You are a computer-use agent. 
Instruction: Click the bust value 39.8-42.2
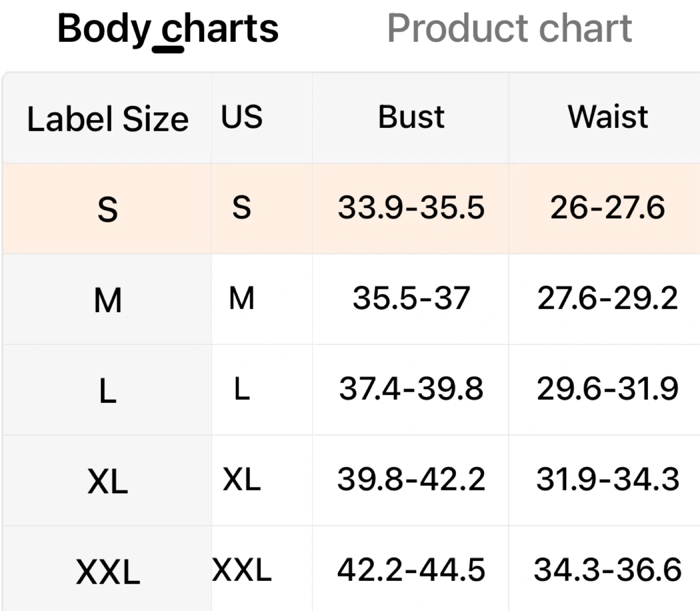click(411, 479)
